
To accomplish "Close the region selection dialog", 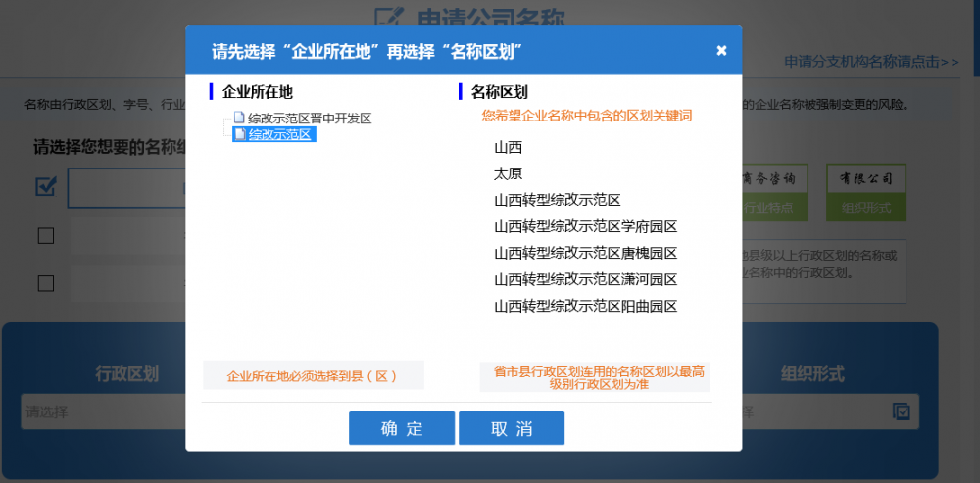I will click(x=721, y=51).
